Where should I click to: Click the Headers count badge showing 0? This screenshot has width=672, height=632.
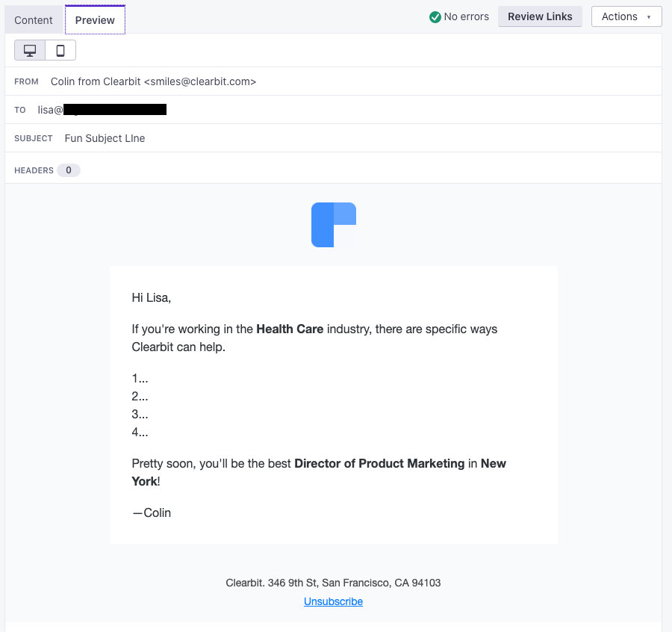pos(69,170)
